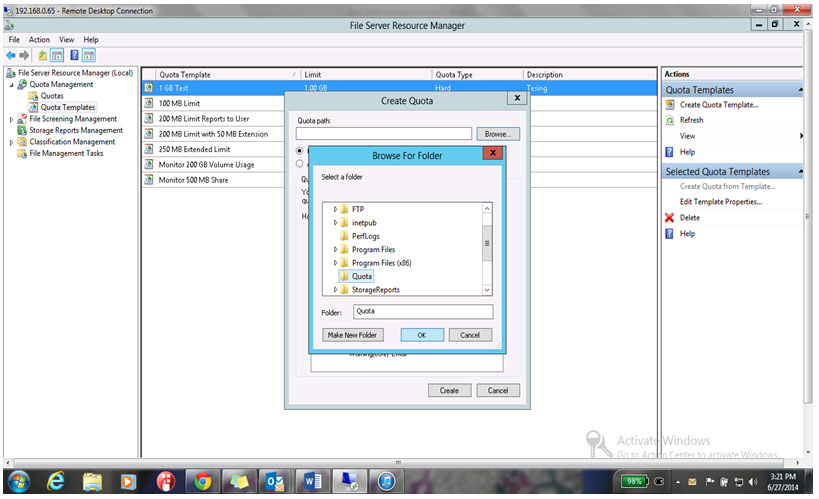The width and height of the screenshot is (819, 499).
Task: Click the 100 MB Limit template icon
Action: (149, 103)
